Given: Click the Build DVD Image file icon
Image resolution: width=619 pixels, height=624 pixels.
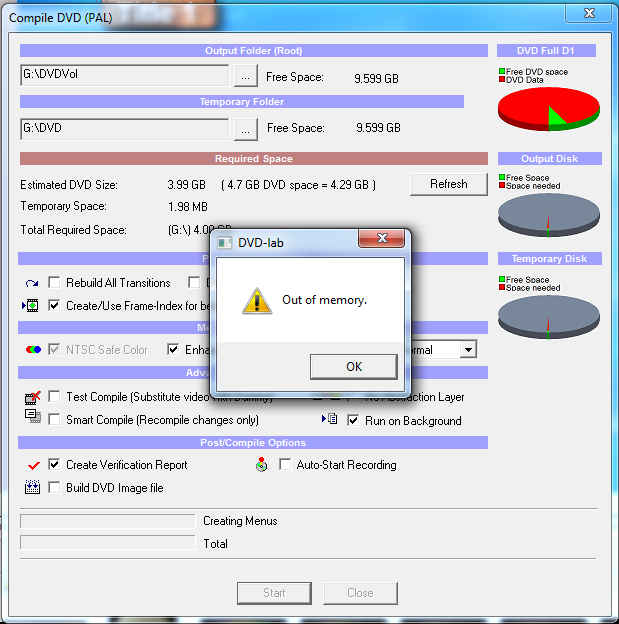Looking at the screenshot, I should pyautogui.click(x=32, y=487).
